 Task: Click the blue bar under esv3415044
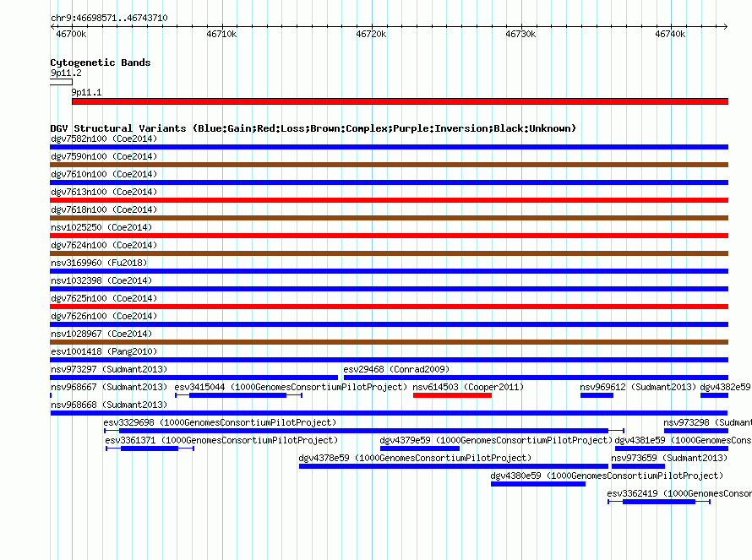pos(238,395)
